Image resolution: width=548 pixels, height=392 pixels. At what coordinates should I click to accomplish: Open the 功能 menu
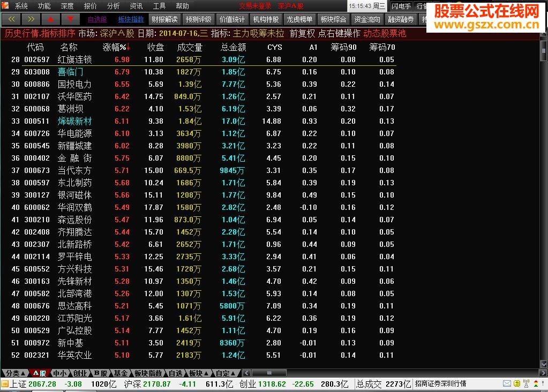pyautogui.click(x=44, y=6)
